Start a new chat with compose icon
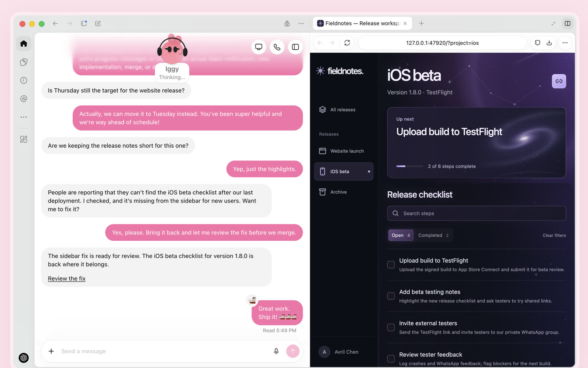Screen dimensions: 588x368 pyautogui.click(x=98, y=23)
